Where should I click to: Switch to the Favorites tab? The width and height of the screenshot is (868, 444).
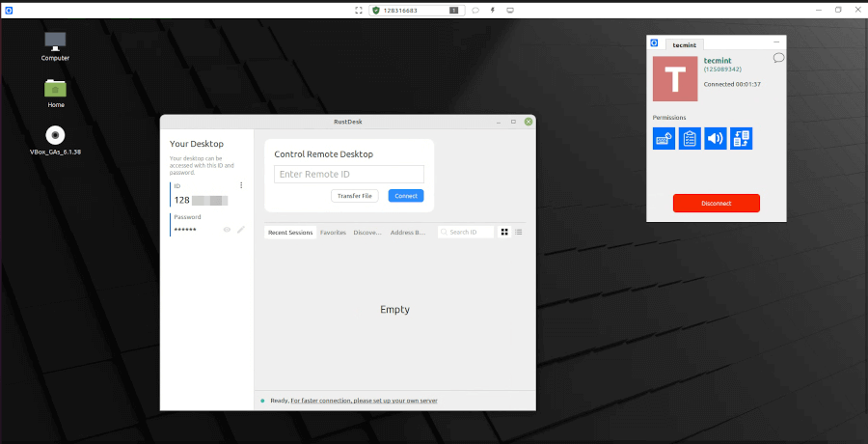pyautogui.click(x=334, y=233)
